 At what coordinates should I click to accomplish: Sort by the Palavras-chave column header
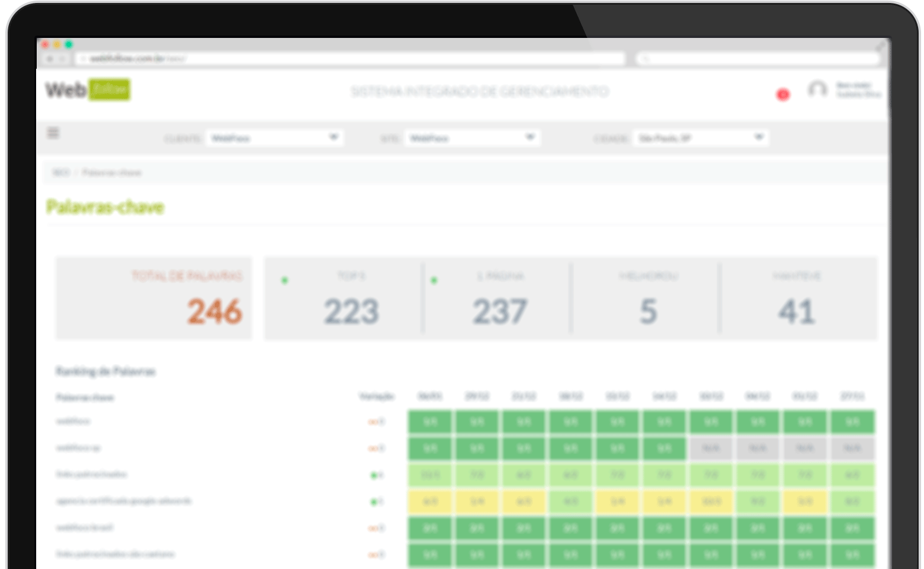coord(85,397)
